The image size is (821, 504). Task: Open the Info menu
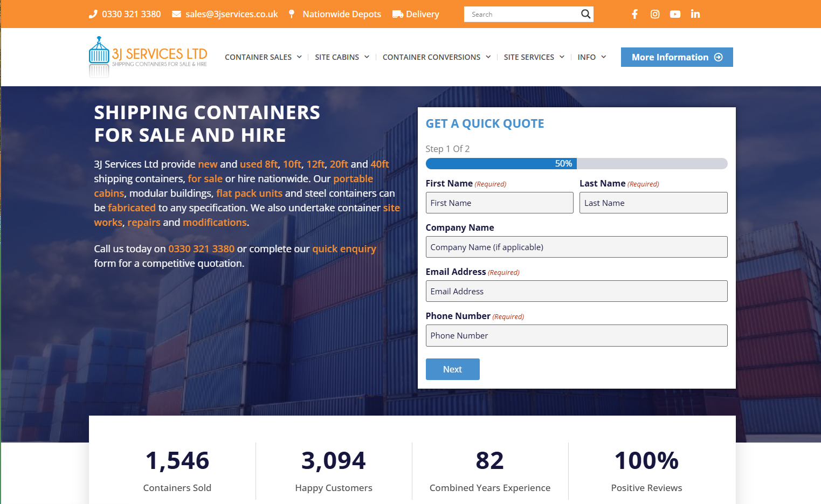click(x=591, y=57)
